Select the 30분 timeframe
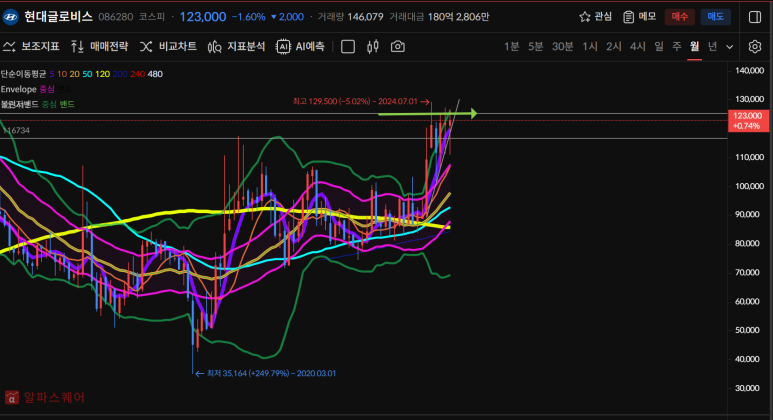This screenshot has width=773, height=420. pyautogui.click(x=562, y=46)
